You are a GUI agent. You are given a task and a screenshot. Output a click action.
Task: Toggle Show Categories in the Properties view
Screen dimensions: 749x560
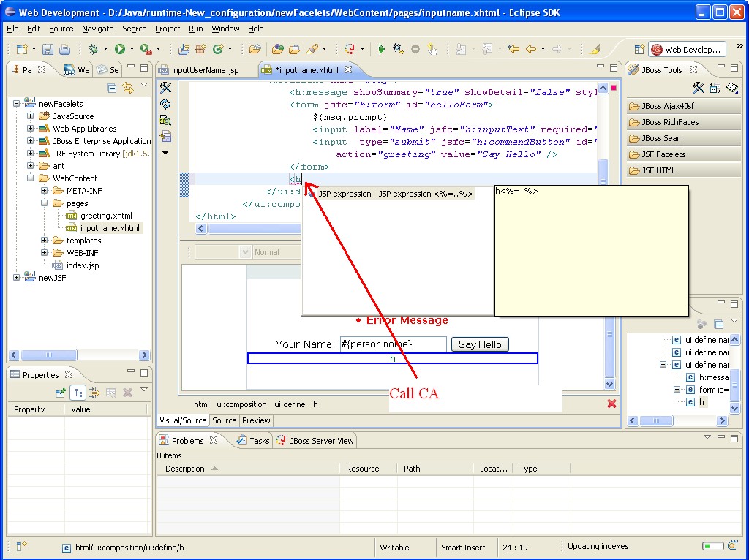click(x=79, y=393)
